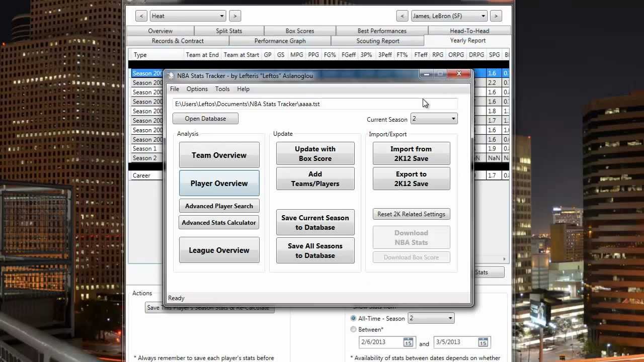Screen dimensions: 644x362
Task: Switch to the Scouting Report tab
Action: coord(378,41)
